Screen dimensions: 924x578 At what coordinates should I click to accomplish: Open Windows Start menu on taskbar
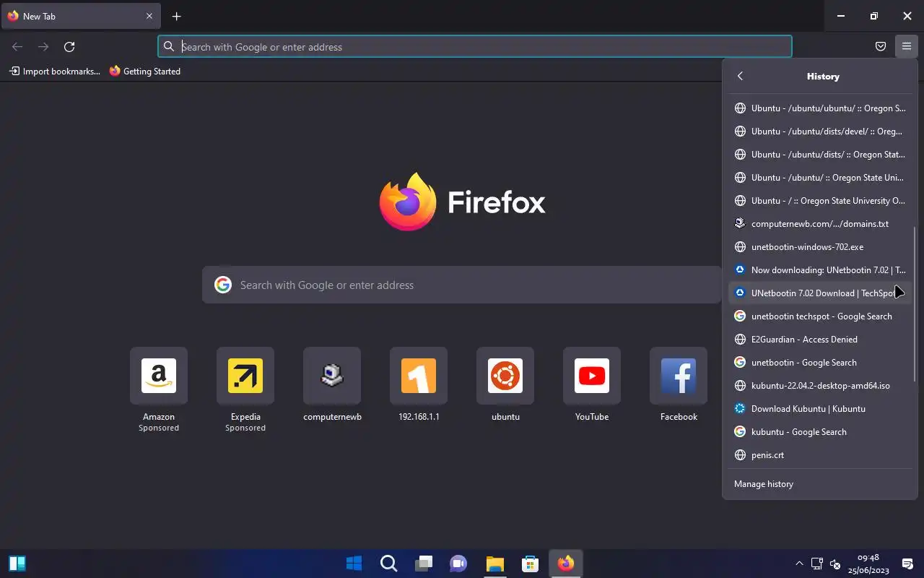coord(354,564)
